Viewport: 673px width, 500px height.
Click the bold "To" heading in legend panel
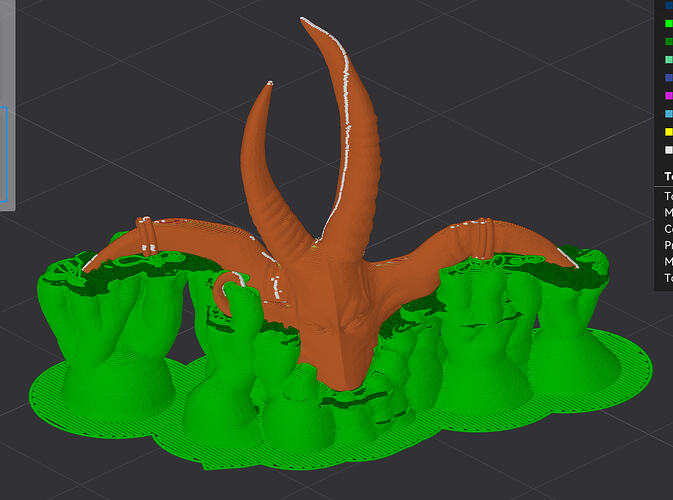tap(669, 176)
